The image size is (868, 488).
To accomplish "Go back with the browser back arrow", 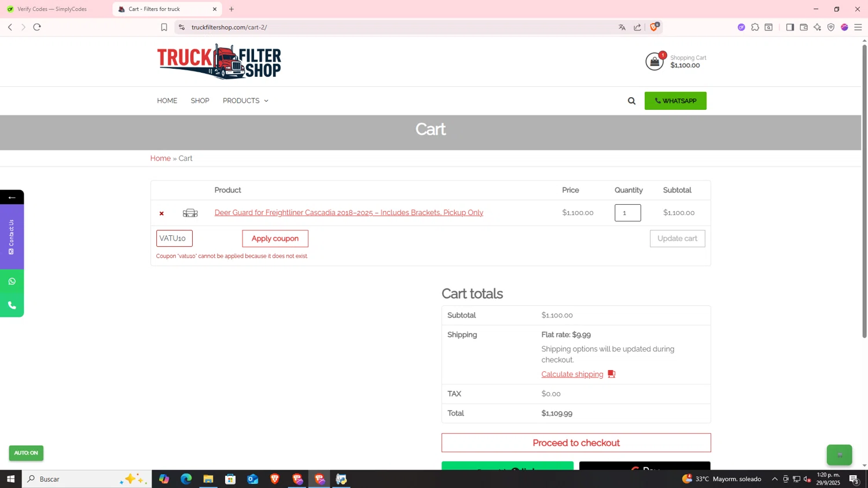I will click(x=10, y=27).
